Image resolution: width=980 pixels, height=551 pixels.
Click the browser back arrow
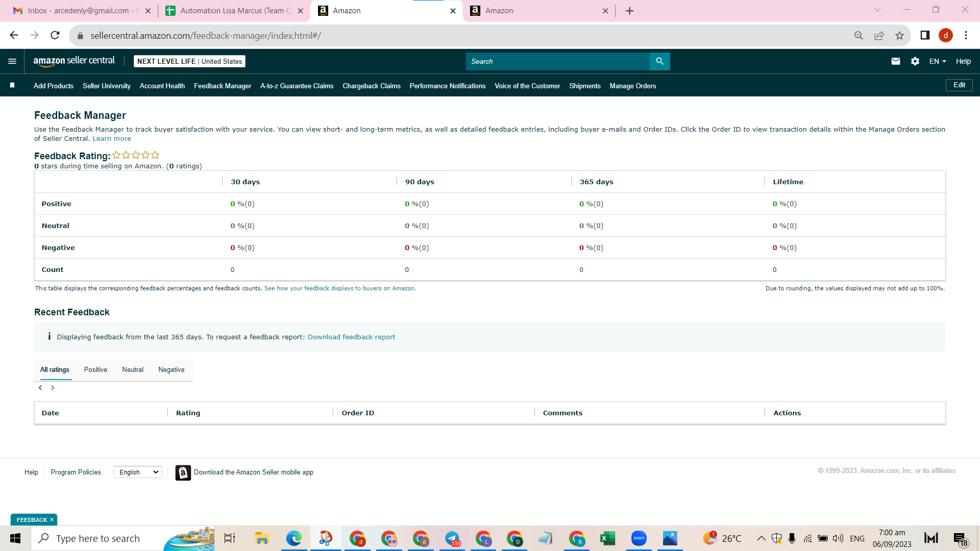[14, 35]
